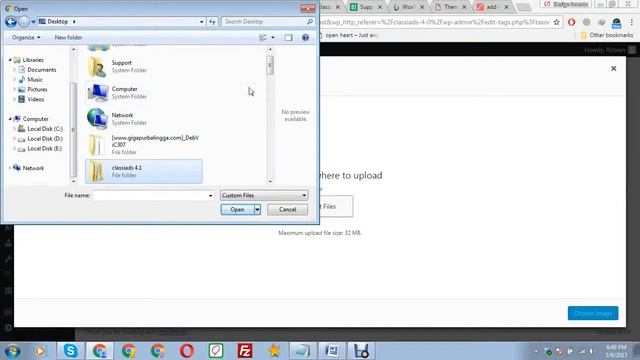Expand the Open button split arrow
This screenshot has width=640, height=360.
tap(257, 209)
